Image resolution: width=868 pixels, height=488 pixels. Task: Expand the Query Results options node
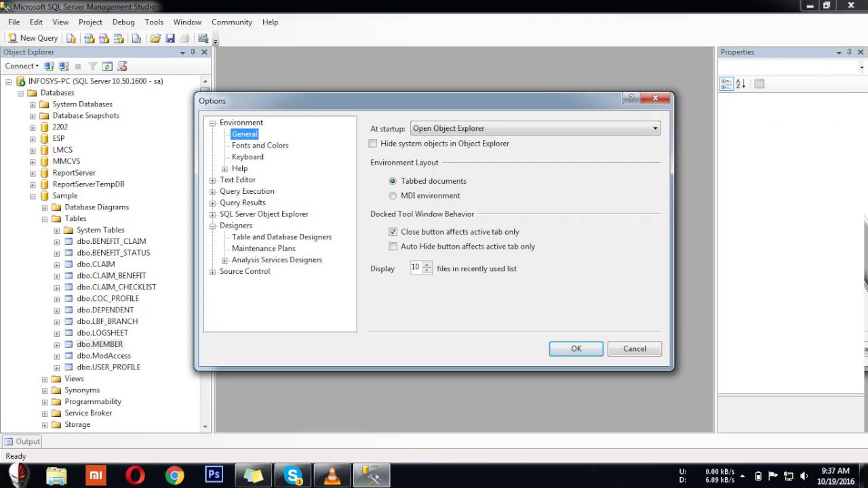click(x=212, y=203)
